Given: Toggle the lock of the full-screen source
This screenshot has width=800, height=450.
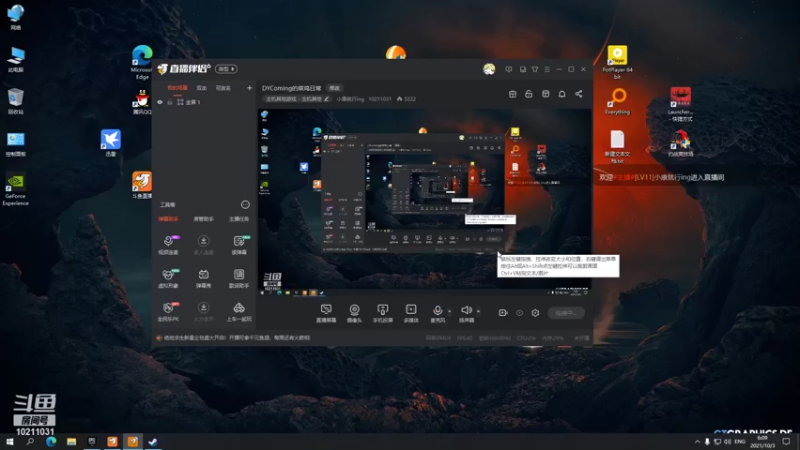Looking at the screenshot, I should [x=170, y=102].
